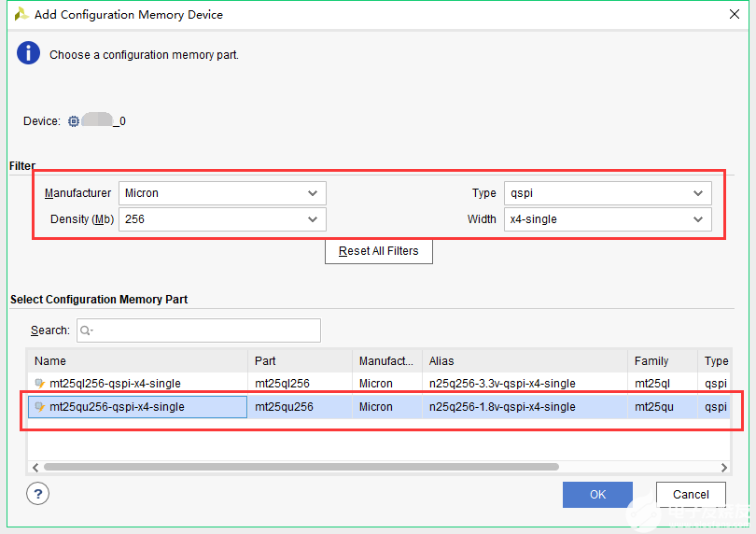The height and width of the screenshot is (534, 756).
Task: Sort by the Alias column header
Action: pyautogui.click(x=525, y=361)
